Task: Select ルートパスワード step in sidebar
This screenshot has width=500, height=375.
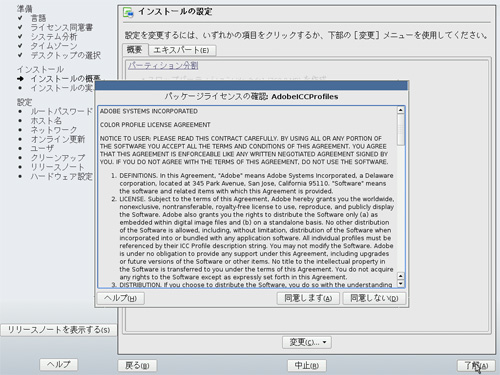Action: pos(62,111)
